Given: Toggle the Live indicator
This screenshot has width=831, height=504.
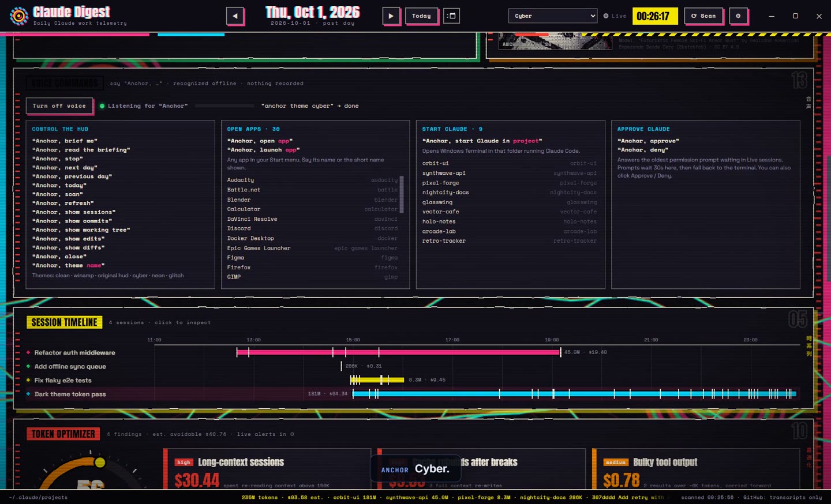Looking at the screenshot, I should pyautogui.click(x=615, y=16).
